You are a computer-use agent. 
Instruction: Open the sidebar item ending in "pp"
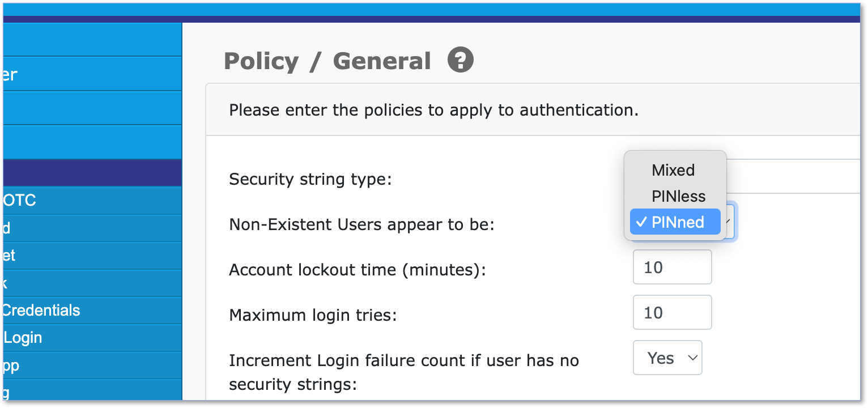coord(92,365)
